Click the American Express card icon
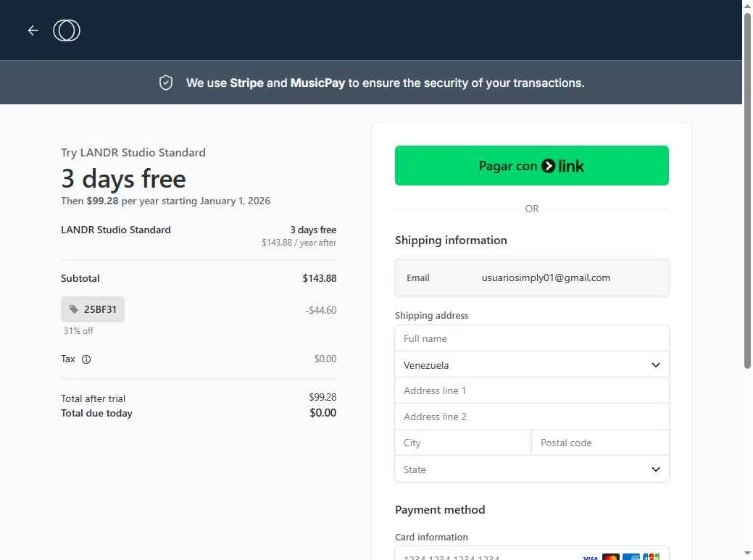This screenshot has height=560, width=753. 631,557
